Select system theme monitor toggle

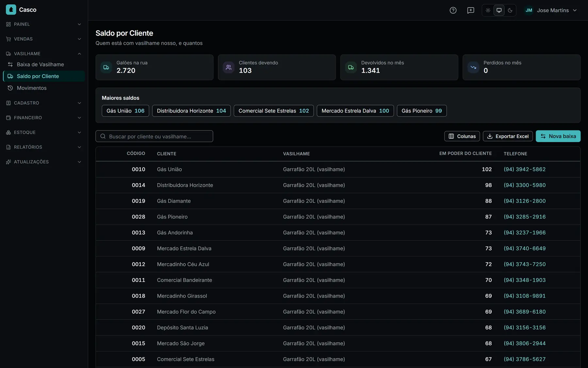pyautogui.click(x=499, y=10)
